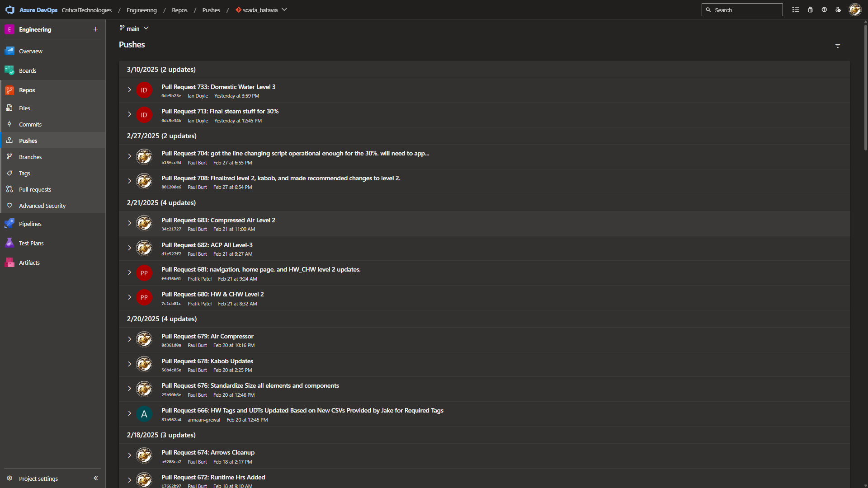Open the work items list icon in header

[x=796, y=10]
